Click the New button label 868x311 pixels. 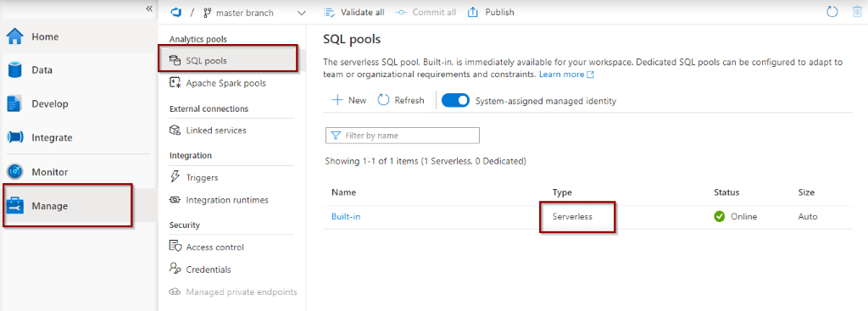point(357,100)
